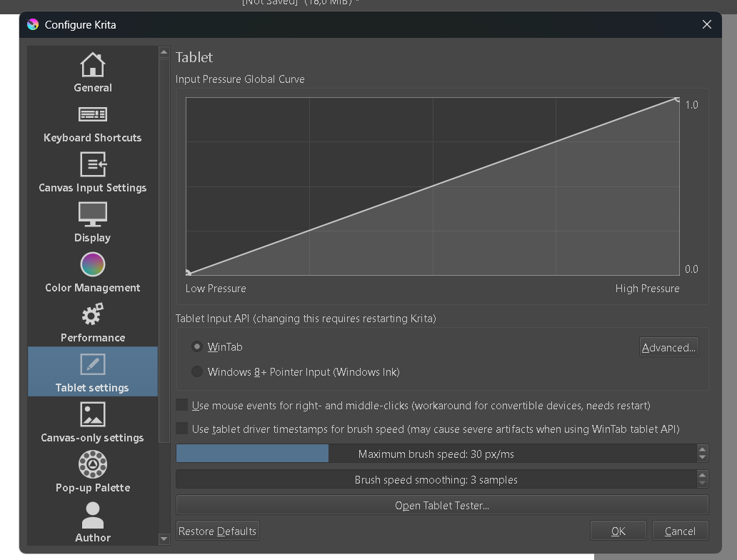The image size is (737, 560).
Task: Open Color Management color wheel icon
Action: (x=93, y=264)
